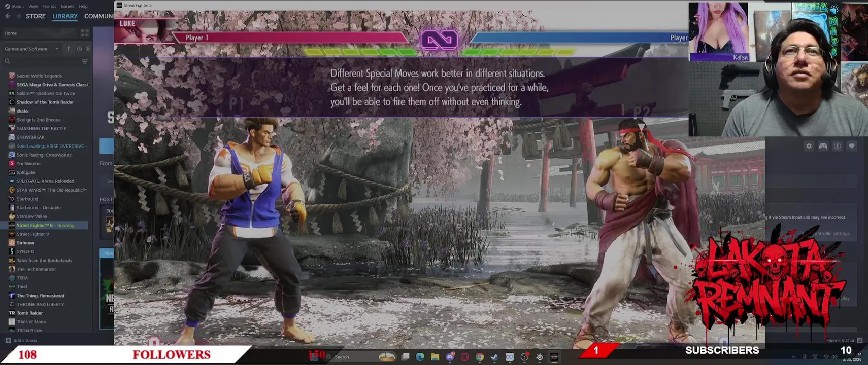The height and width of the screenshot is (365, 868).
Task: Open the Help menu in Steam
Action: click(x=83, y=6)
